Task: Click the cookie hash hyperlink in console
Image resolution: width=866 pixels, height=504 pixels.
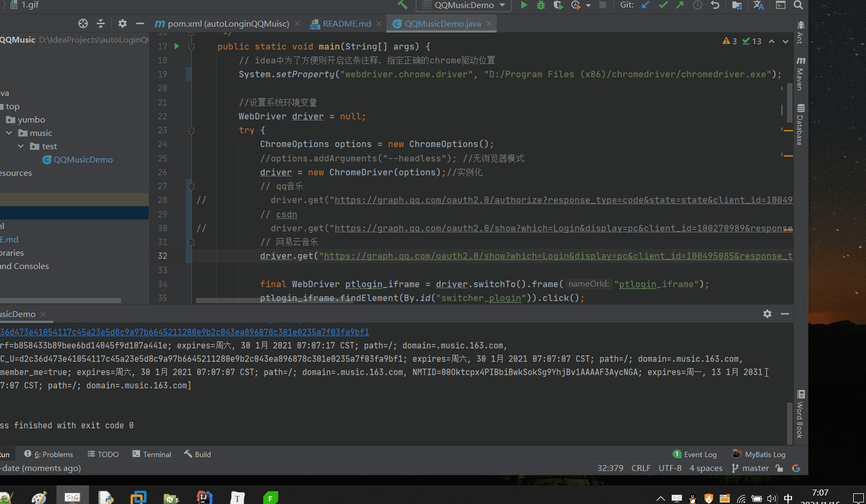Action: pyautogui.click(x=184, y=332)
